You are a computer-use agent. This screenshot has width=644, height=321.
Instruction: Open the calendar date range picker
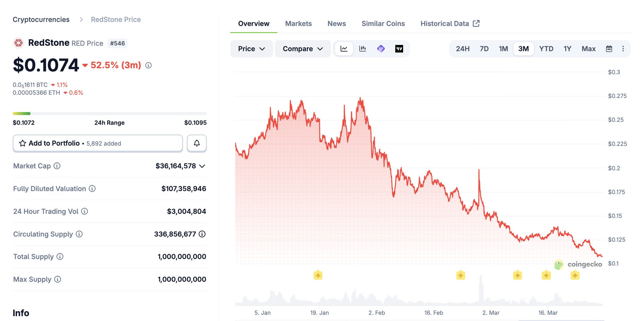click(609, 49)
